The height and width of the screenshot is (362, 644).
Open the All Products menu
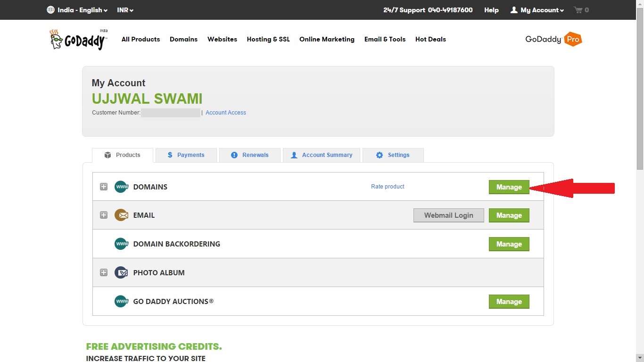(x=140, y=39)
